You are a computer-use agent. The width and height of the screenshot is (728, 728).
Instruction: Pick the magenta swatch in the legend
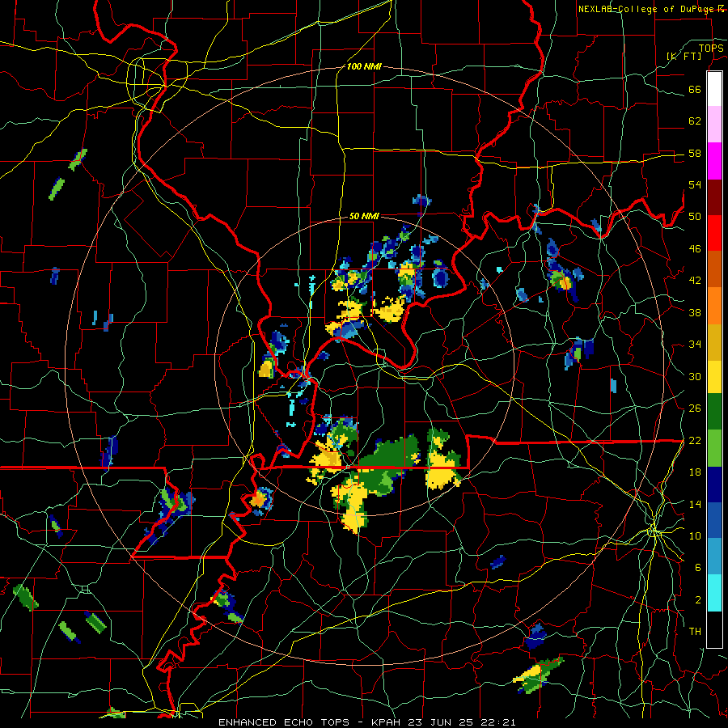[714, 161]
